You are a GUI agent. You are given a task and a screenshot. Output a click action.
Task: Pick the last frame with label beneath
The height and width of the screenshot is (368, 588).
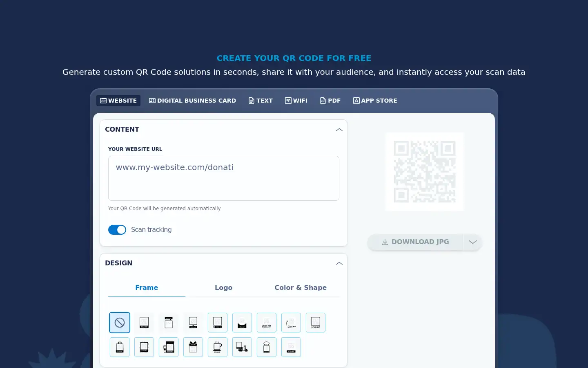click(291, 347)
